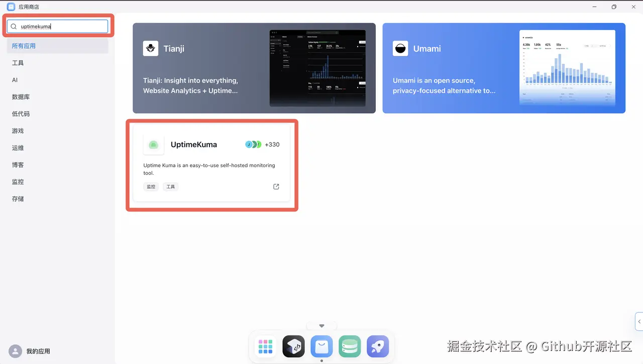
Task: Open UptimeKuma external link icon
Action: click(x=276, y=187)
